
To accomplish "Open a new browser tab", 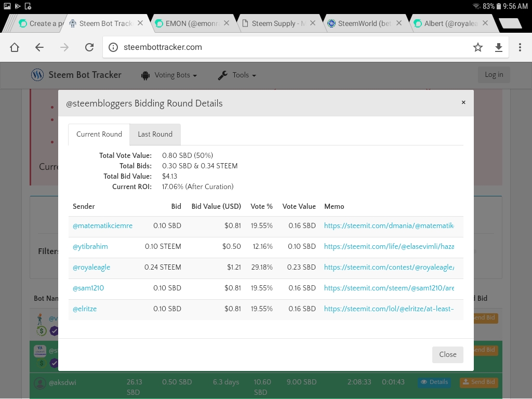I will tap(510, 23).
